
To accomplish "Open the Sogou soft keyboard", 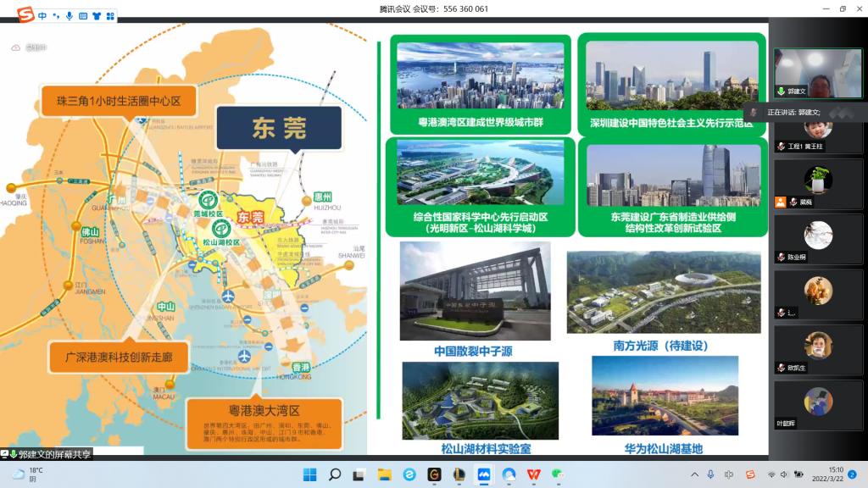I will click(x=82, y=15).
